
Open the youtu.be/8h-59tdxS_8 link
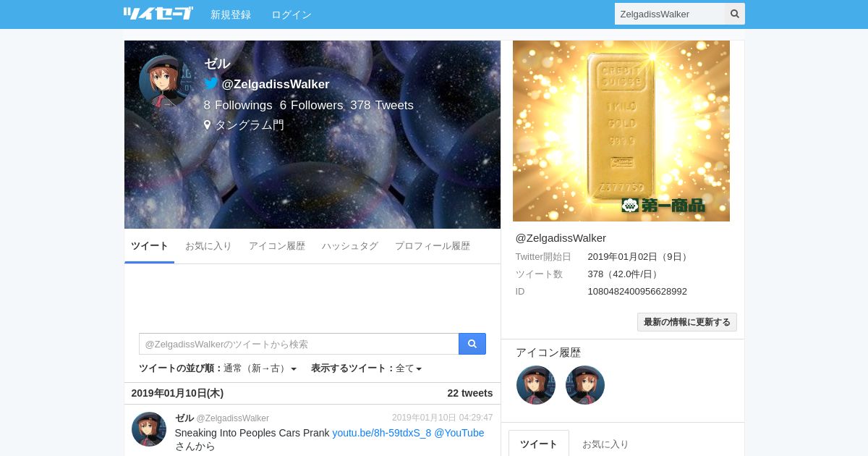point(382,433)
